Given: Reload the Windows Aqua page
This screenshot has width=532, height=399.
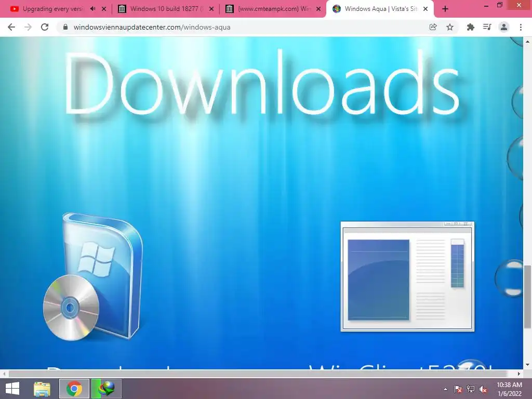Looking at the screenshot, I should [x=45, y=27].
